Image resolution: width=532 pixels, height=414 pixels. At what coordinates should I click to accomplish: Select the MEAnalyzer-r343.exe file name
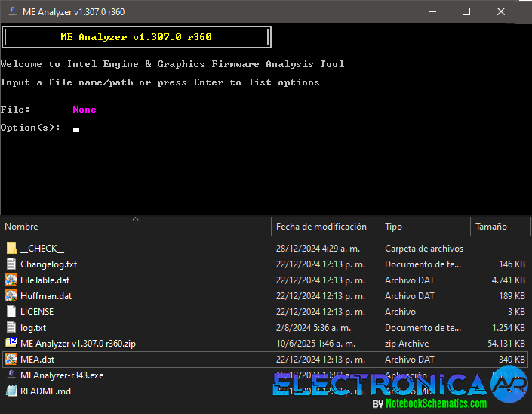pyautogui.click(x=62, y=375)
